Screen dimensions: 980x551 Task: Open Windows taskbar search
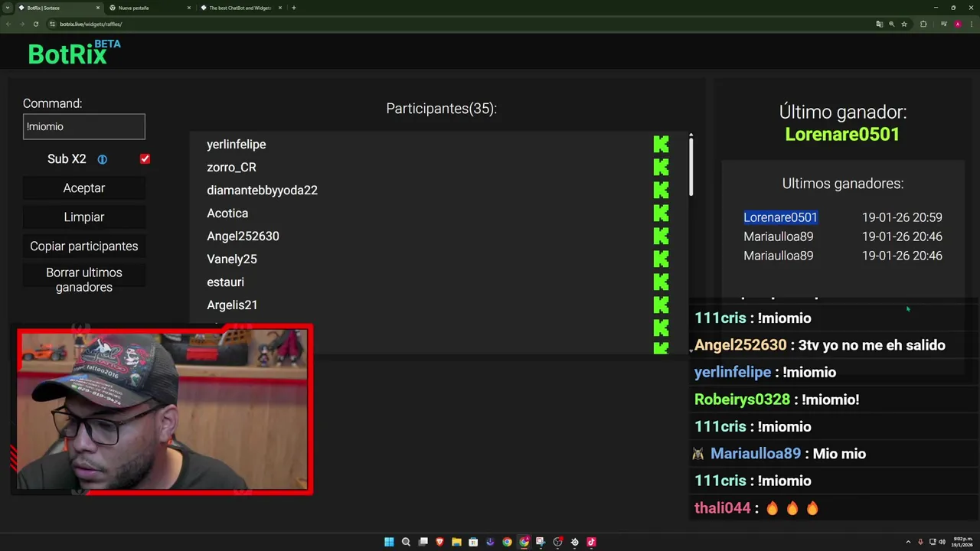[x=406, y=542]
